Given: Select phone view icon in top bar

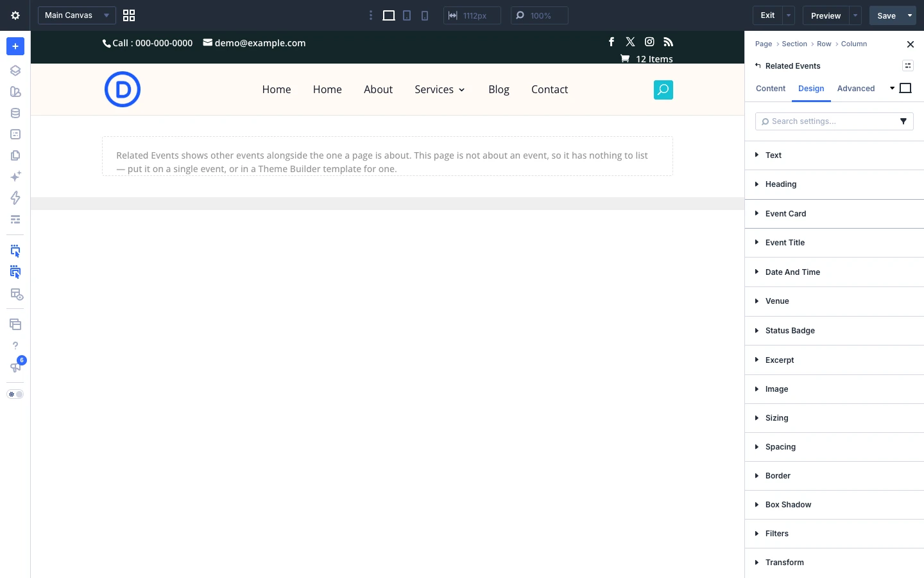Looking at the screenshot, I should pyautogui.click(x=425, y=15).
